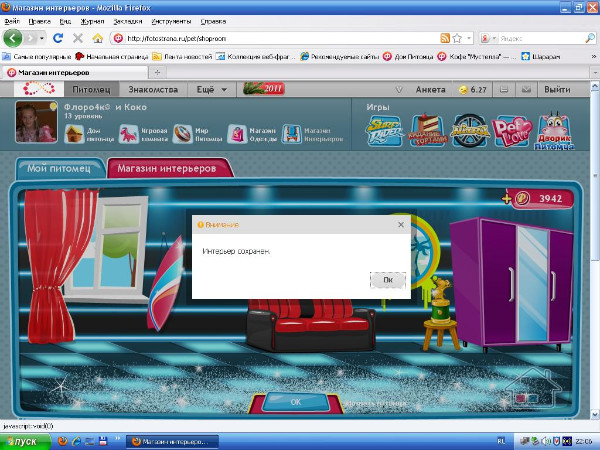This screenshot has height=450, width=600.
Task: Click the Выйти logout button
Action: coord(556,89)
